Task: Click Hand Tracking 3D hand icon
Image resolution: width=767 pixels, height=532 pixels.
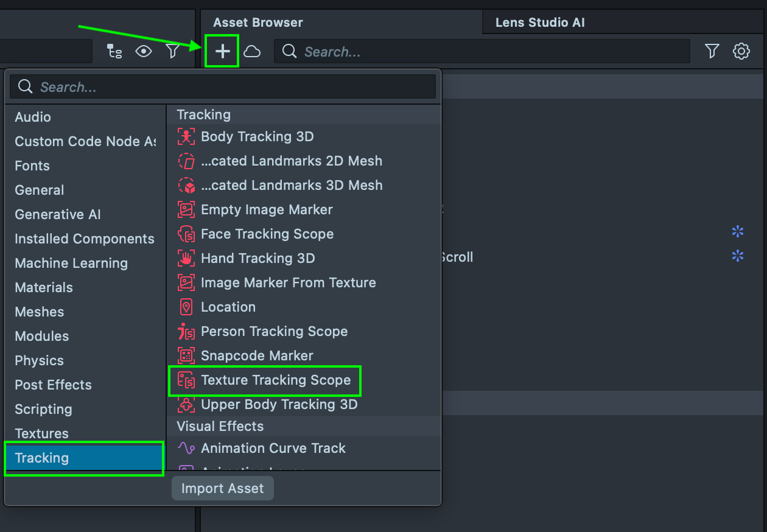Action: click(x=186, y=258)
